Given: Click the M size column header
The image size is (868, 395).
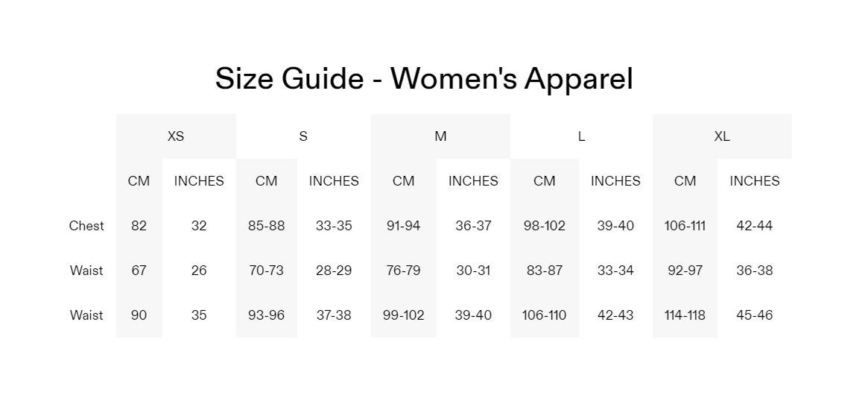Looking at the screenshot, I should [440, 136].
